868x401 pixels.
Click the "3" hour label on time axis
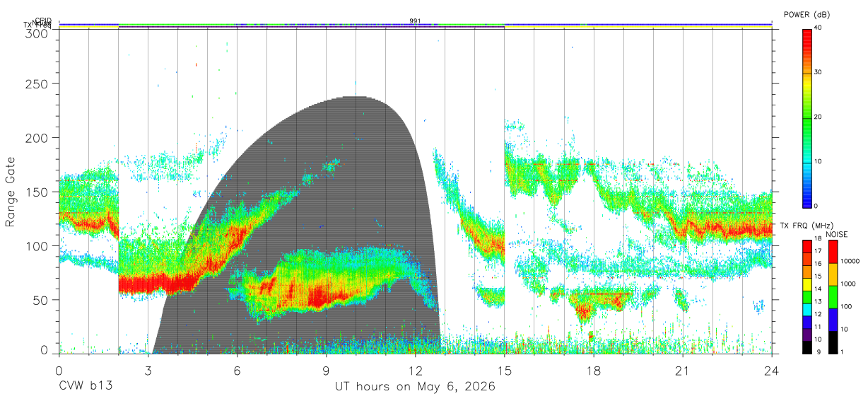click(x=148, y=370)
